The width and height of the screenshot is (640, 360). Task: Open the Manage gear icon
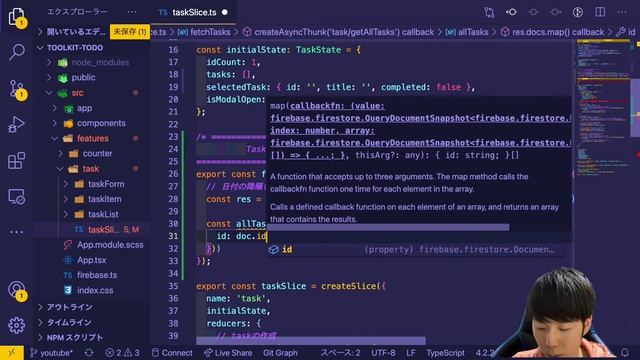coord(16,325)
